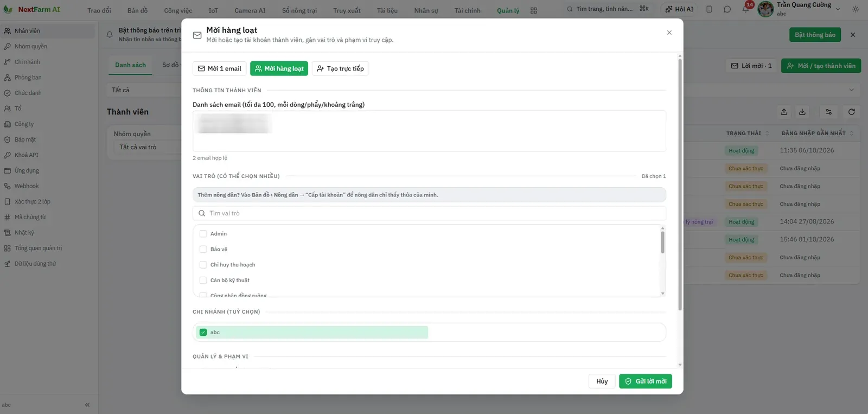The width and height of the screenshot is (868, 414).
Task: Open the Tất cả vai trò dropdown
Action: [148, 147]
